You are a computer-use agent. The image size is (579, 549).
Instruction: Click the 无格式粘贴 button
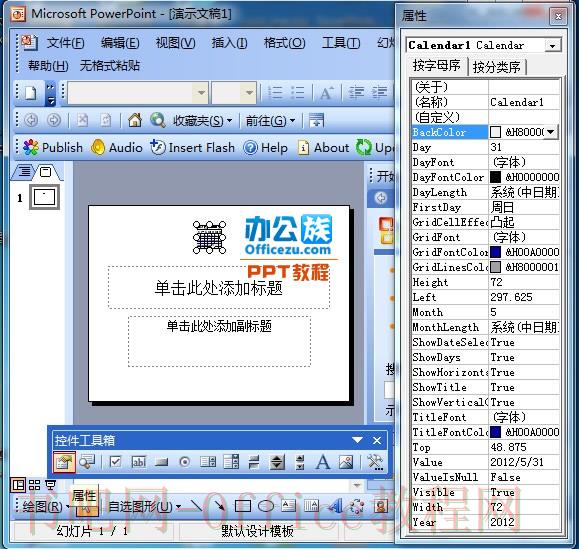pyautogui.click(x=110, y=66)
